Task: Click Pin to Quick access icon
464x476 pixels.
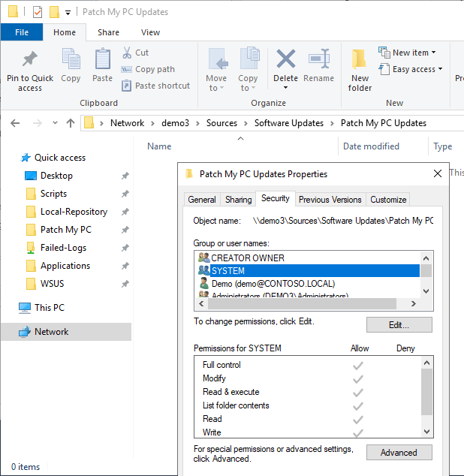Action: (30, 59)
